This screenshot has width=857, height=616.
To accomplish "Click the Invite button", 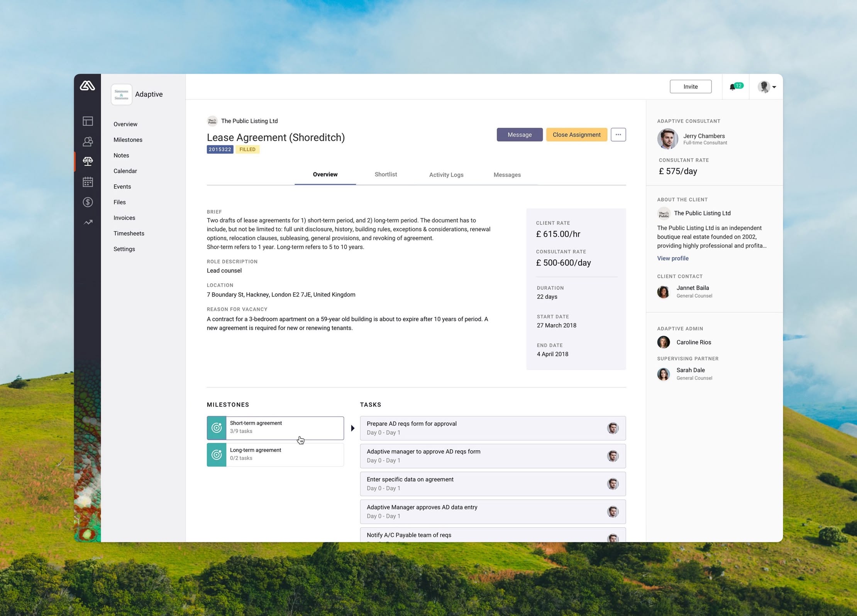I will (690, 86).
